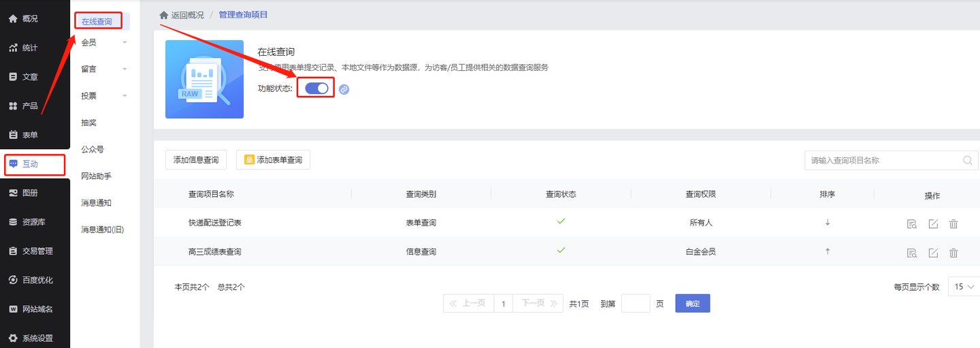Expand the 会员 submenu arrow

coord(125,43)
